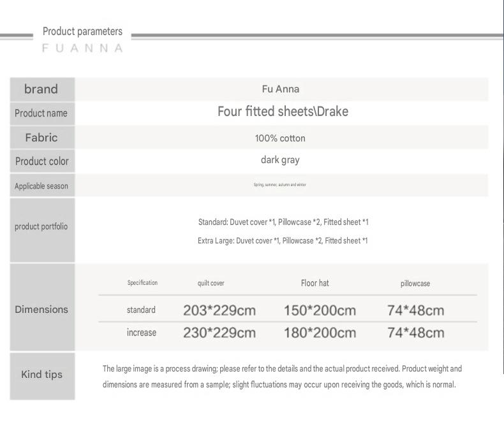The height and width of the screenshot is (427, 504).
Task: Click the Product color label
Action: [41, 161]
